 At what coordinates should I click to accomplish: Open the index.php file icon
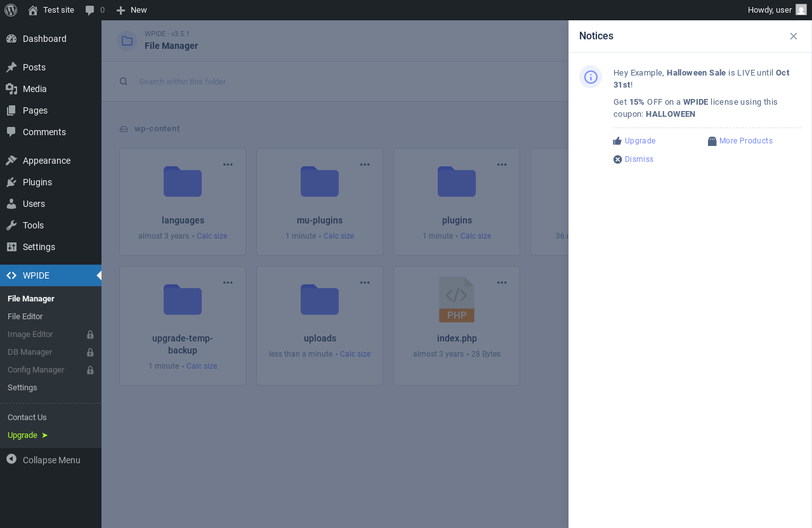[x=457, y=300]
